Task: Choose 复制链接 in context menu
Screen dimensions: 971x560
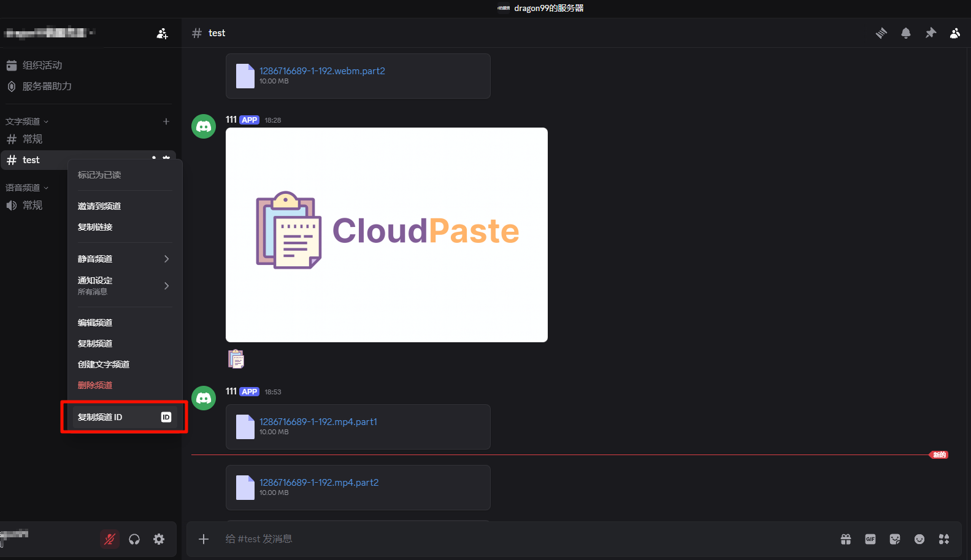Action: pos(125,227)
